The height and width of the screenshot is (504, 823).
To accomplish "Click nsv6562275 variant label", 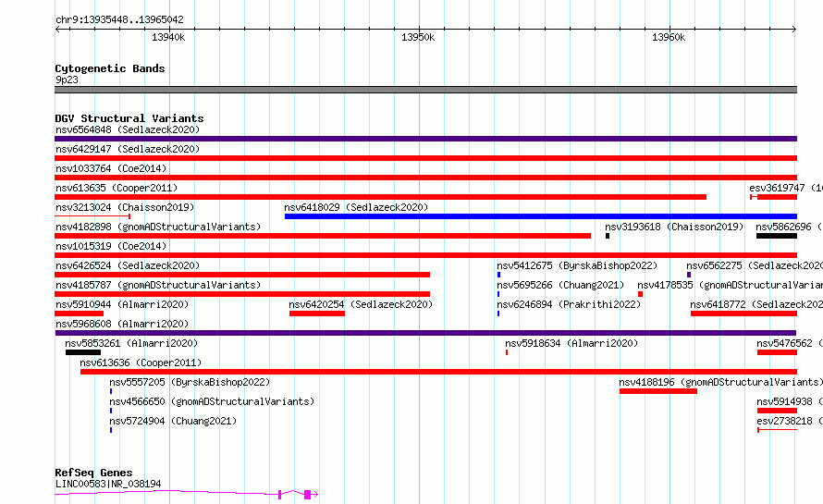I will click(755, 265).
